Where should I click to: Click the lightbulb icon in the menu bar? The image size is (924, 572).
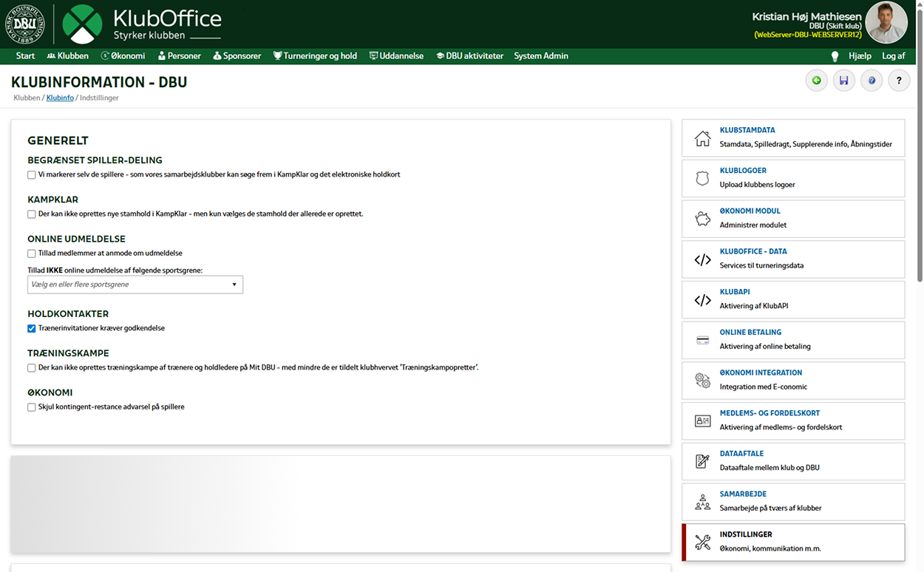835,56
